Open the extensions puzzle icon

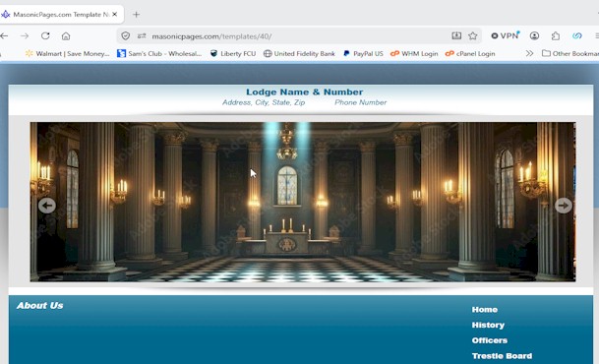(556, 35)
